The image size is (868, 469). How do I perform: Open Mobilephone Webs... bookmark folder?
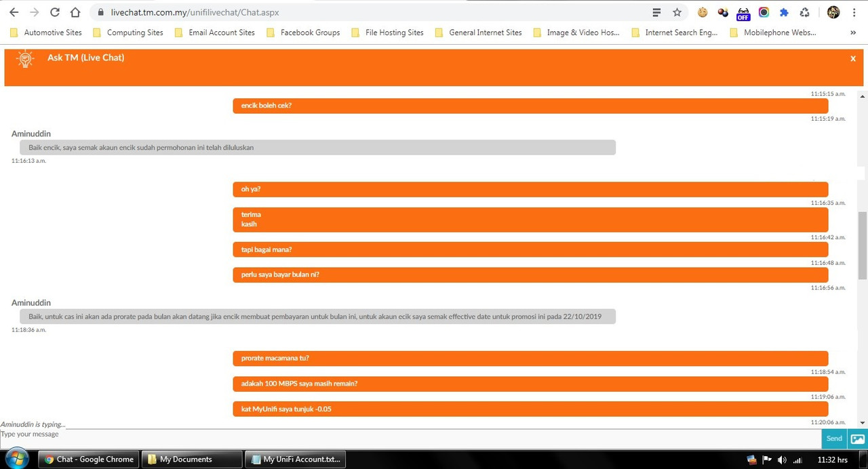pyautogui.click(x=773, y=32)
